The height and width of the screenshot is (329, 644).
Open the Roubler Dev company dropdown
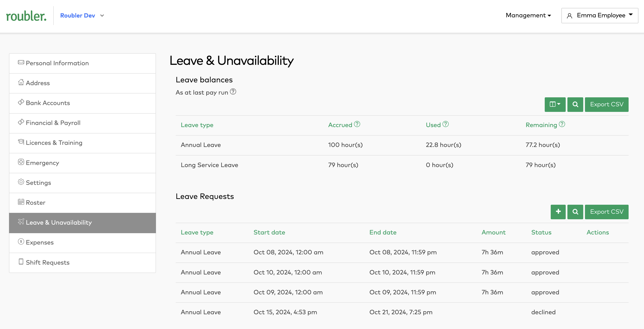pos(82,15)
